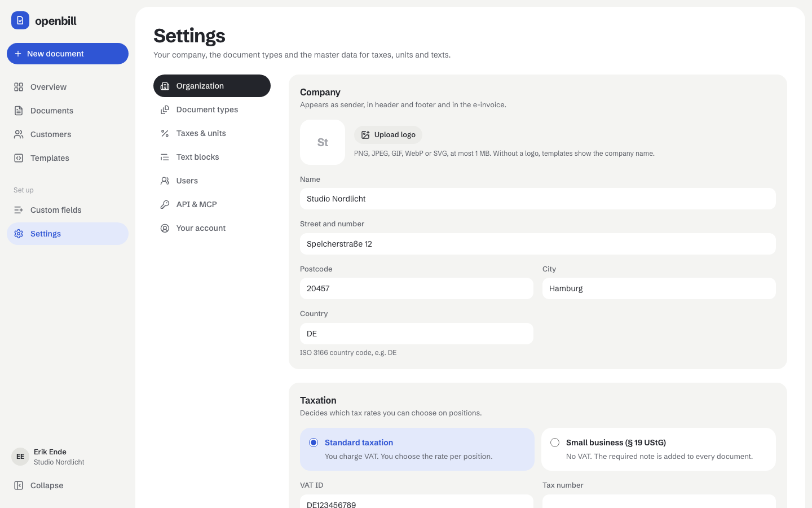Image resolution: width=812 pixels, height=508 pixels.
Task: Click the Text blocks indent icon
Action: tap(165, 157)
